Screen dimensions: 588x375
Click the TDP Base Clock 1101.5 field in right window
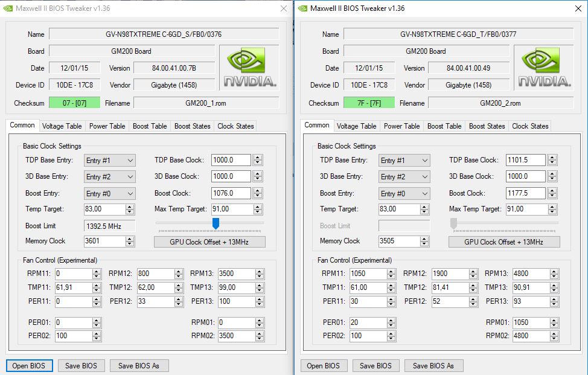(x=525, y=160)
